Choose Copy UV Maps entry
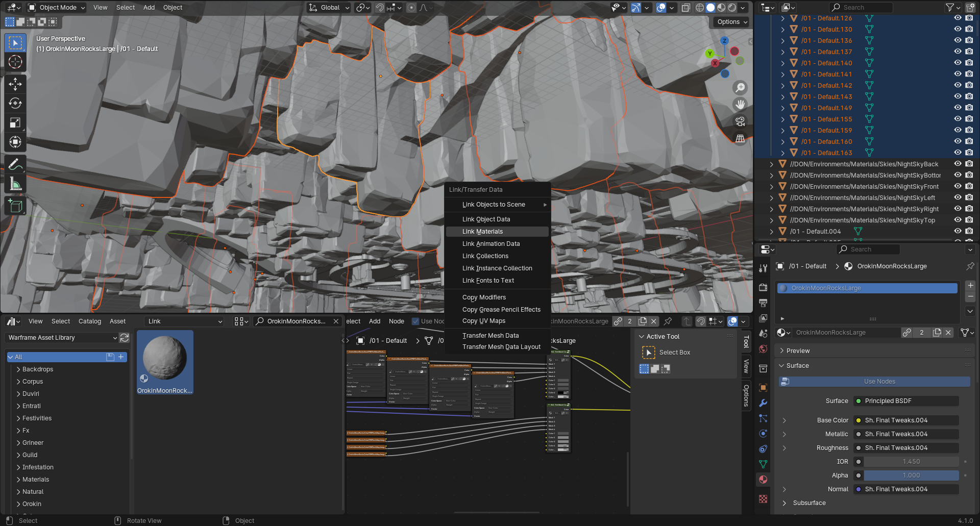Viewport: 980px width, 526px height. 497,321
